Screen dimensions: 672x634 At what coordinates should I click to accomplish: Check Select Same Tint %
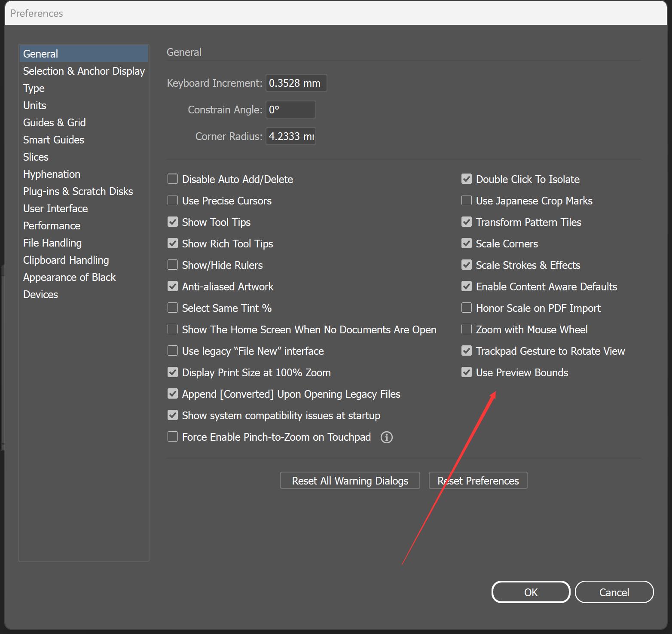tap(172, 308)
